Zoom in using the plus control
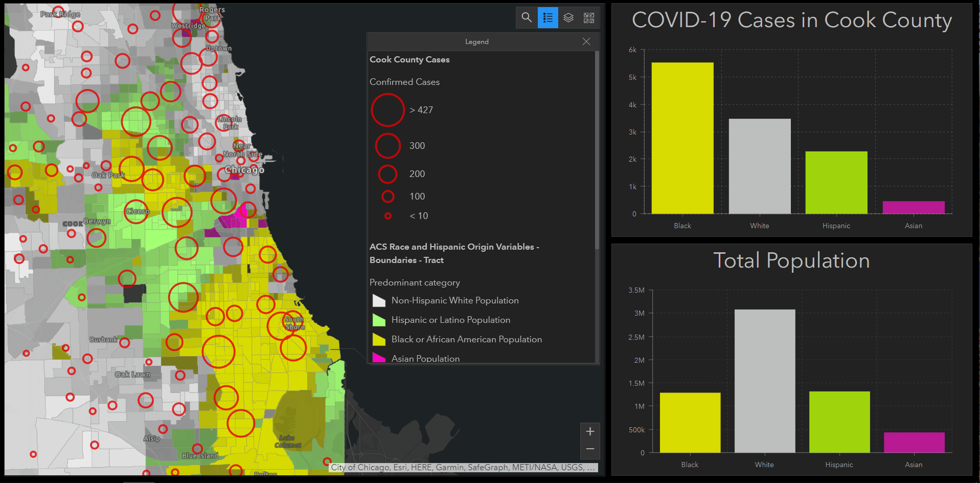This screenshot has width=980, height=483. coord(590,431)
